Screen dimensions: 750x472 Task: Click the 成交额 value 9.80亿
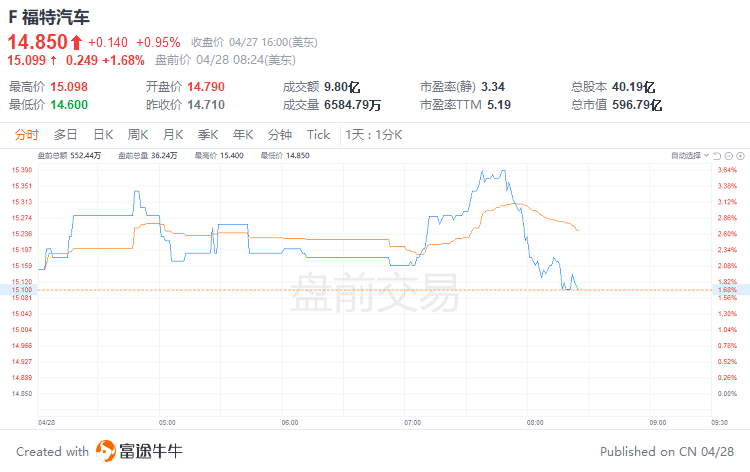342,87
